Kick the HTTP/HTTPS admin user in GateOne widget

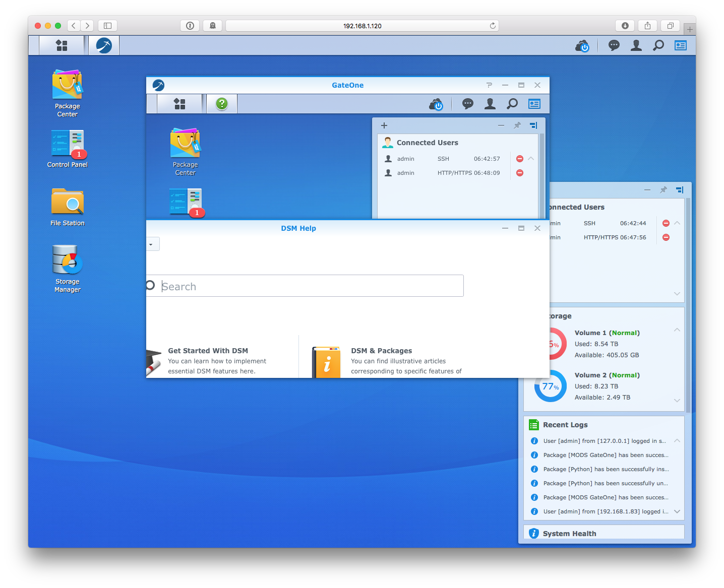[x=520, y=173]
